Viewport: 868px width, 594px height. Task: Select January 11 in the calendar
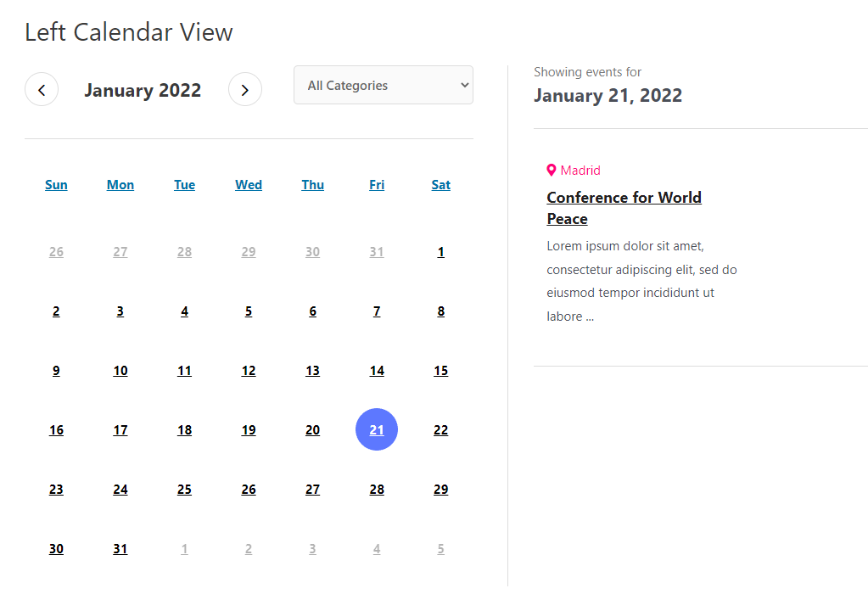(185, 371)
